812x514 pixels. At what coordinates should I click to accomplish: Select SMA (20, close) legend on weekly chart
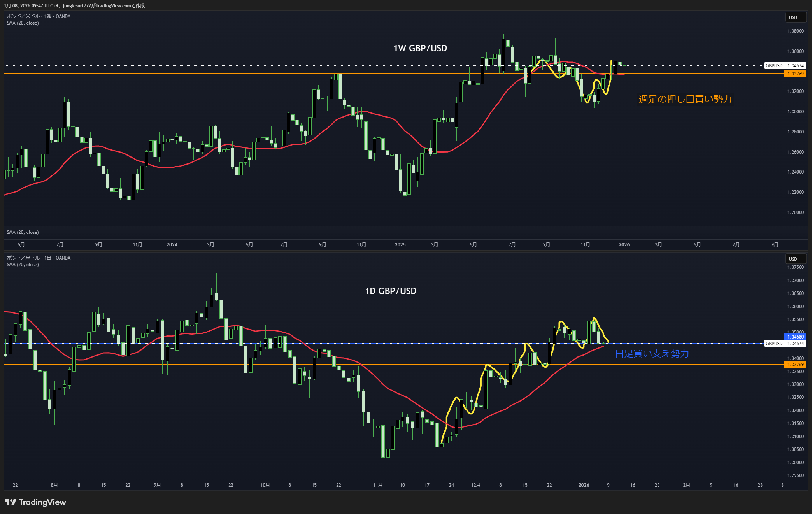coord(23,23)
